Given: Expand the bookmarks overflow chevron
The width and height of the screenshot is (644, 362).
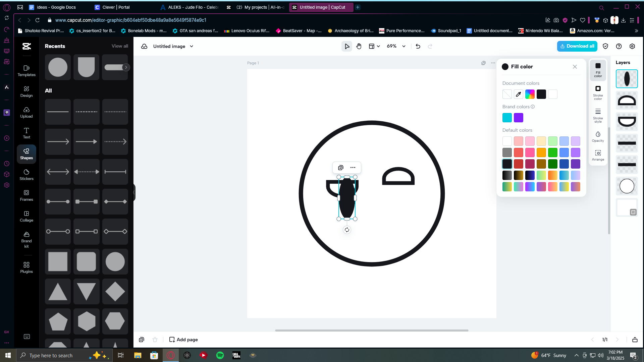Looking at the screenshot, I should pos(636,31).
